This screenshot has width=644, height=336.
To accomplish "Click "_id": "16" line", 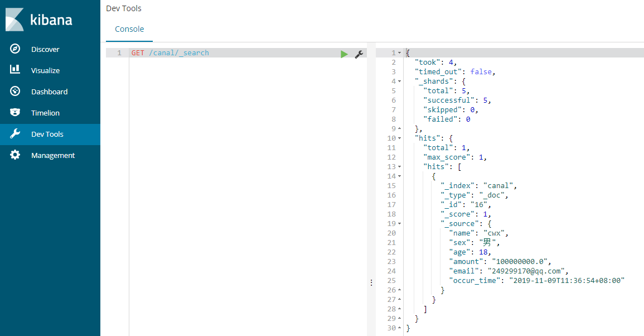I will tap(466, 205).
